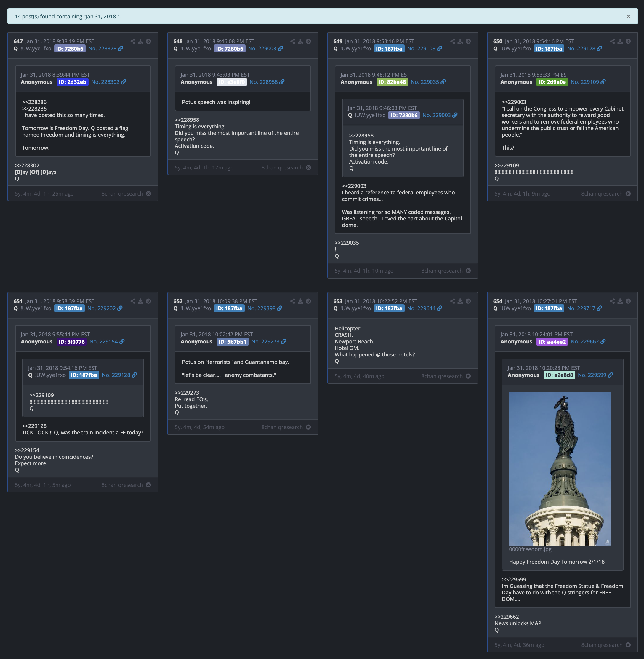
Task: Dismiss the search results alert banner
Action: pos(628,16)
